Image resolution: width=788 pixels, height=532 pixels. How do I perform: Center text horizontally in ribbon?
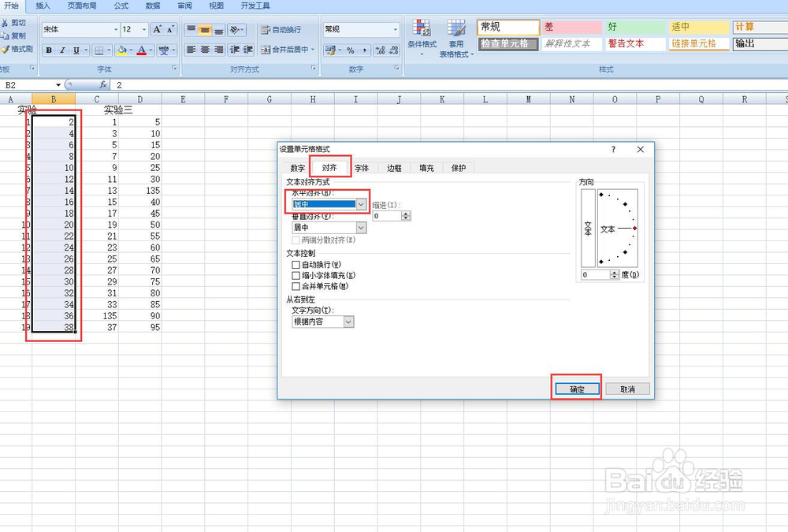(x=205, y=50)
